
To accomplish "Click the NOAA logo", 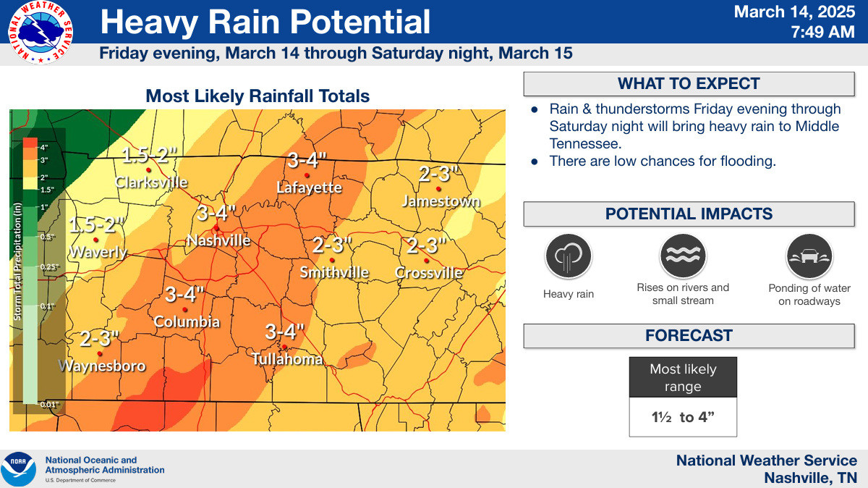I will click(x=19, y=469).
